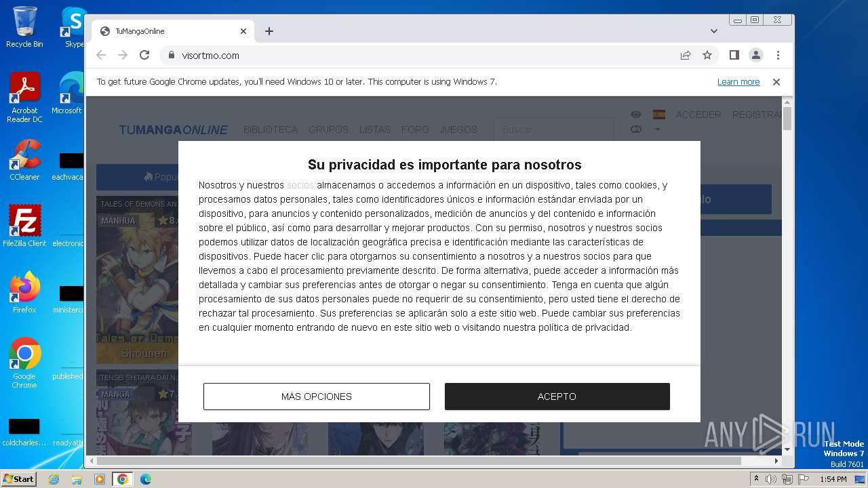Viewport: 868px width, 488px height.
Task: Open the BIBLIOTECA menu
Action: (x=271, y=129)
